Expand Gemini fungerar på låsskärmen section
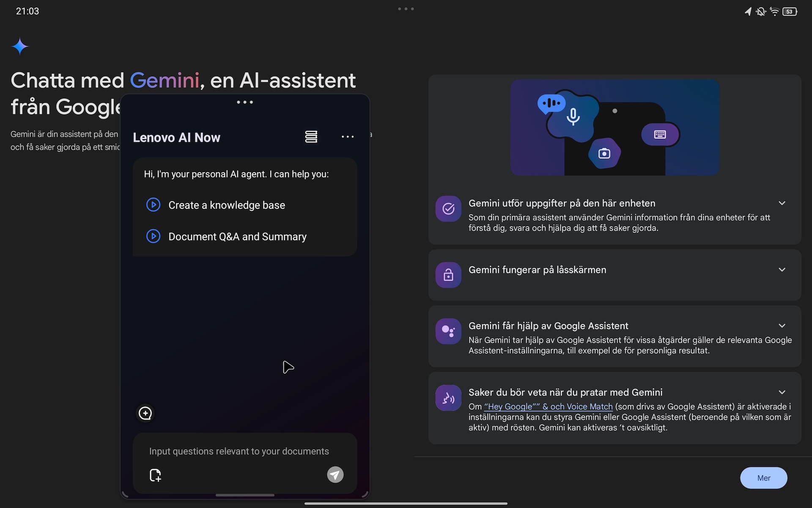812x508 pixels. click(782, 270)
